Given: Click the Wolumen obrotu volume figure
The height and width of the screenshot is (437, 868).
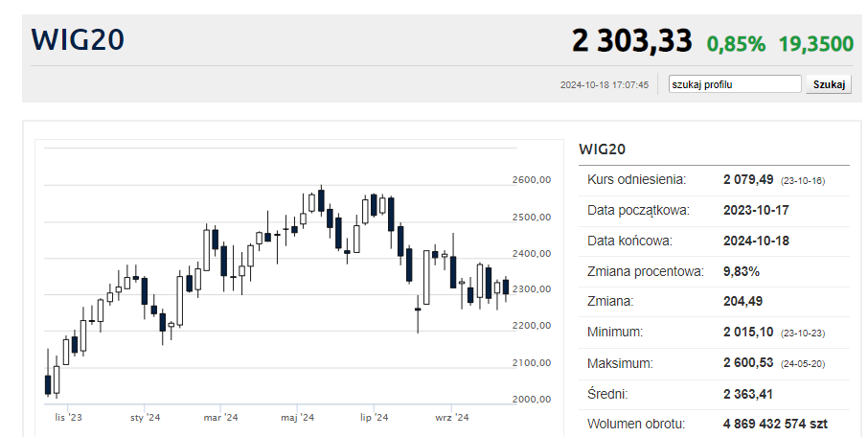Looking at the screenshot, I should click(x=775, y=423).
